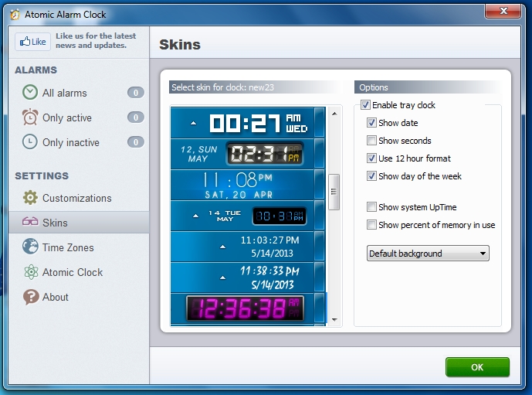Select the 00:27 AM WED clock skin
The height and width of the screenshot is (395, 532).
(248, 122)
